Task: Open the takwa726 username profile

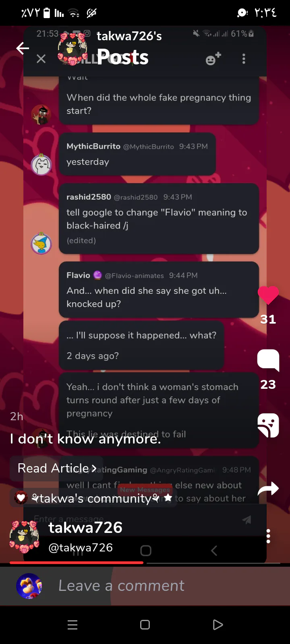Action: point(85,527)
